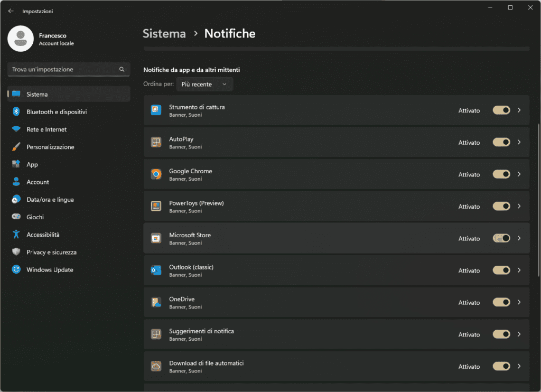Click the PowerToys (Preview) icon

156,207
